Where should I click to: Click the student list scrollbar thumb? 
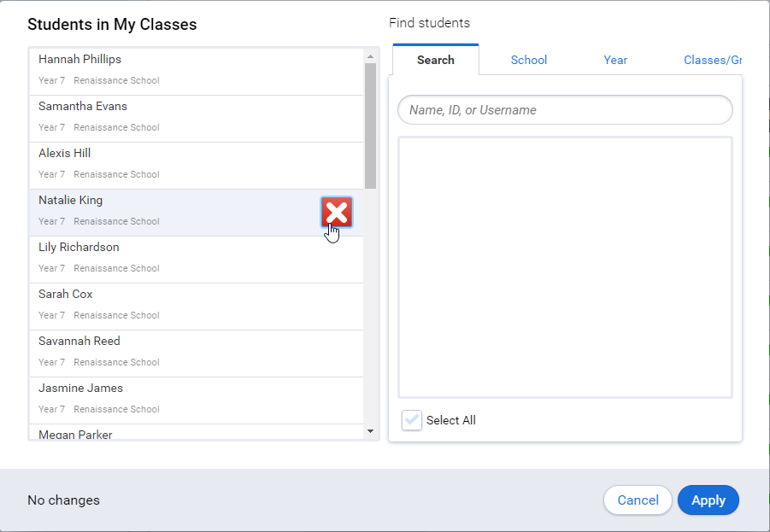click(370, 126)
